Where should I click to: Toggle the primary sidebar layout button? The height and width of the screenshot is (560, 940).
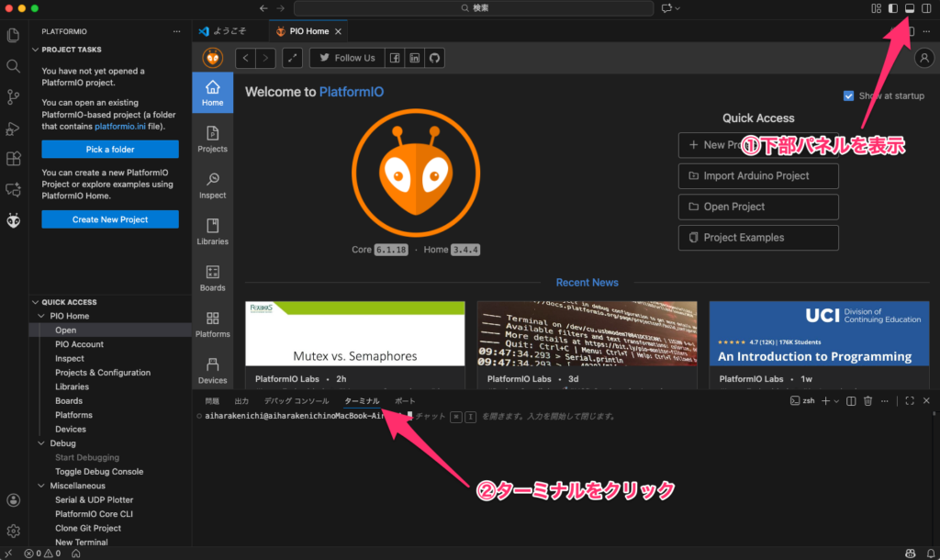click(x=892, y=8)
